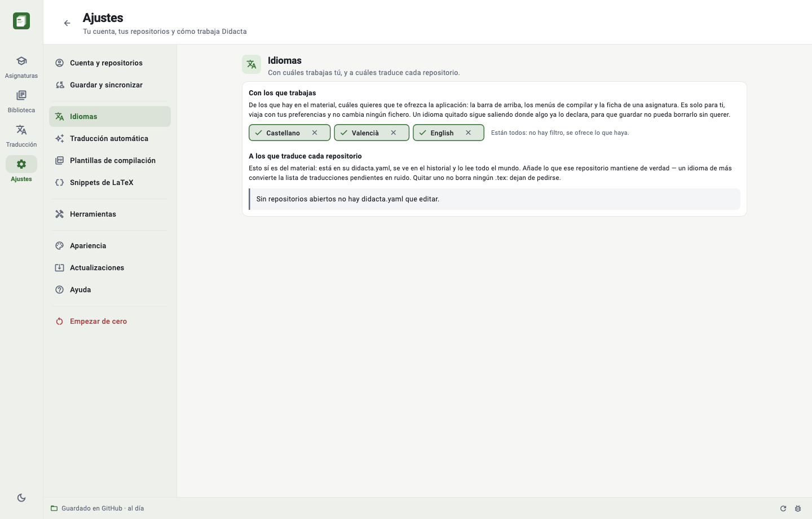The width and height of the screenshot is (812, 519).
Task: Open Snippets de LaTeX settings
Action: click(110, 183)
